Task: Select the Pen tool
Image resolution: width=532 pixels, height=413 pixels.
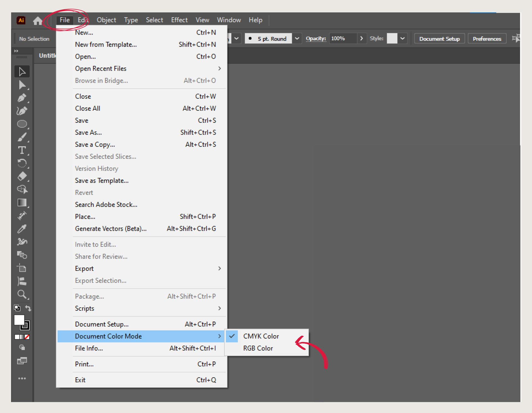Action: [22, 98]
